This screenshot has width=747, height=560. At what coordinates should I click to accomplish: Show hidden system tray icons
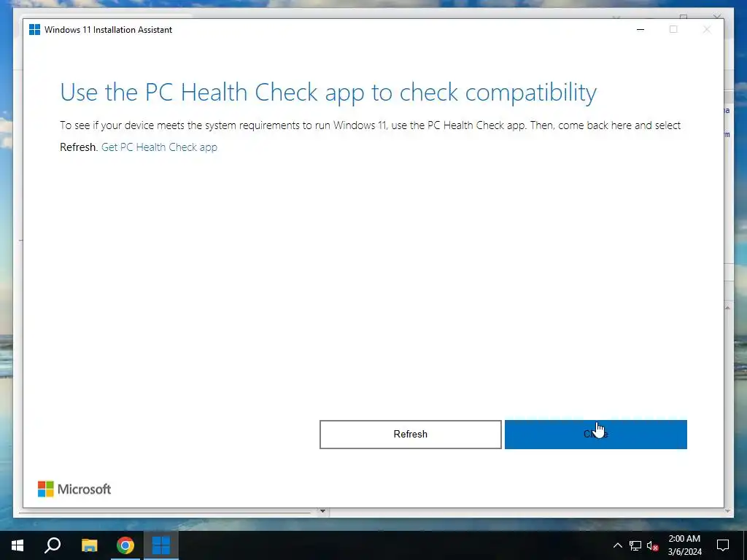617,545
